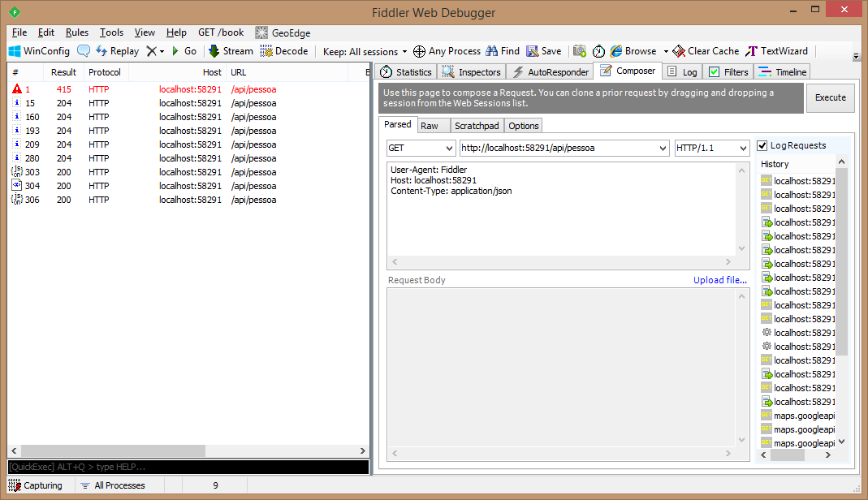Select session 160 in the sessions list

[188, 117]
